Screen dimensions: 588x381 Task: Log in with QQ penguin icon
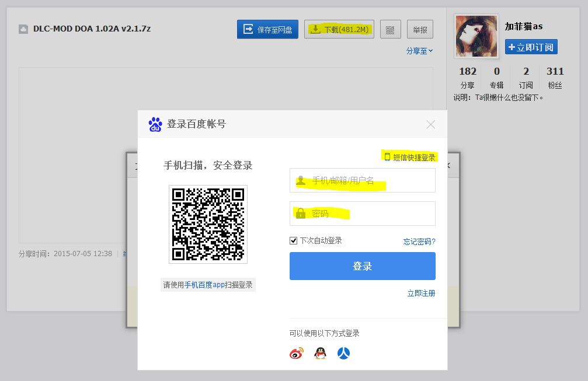coord(320,353)
